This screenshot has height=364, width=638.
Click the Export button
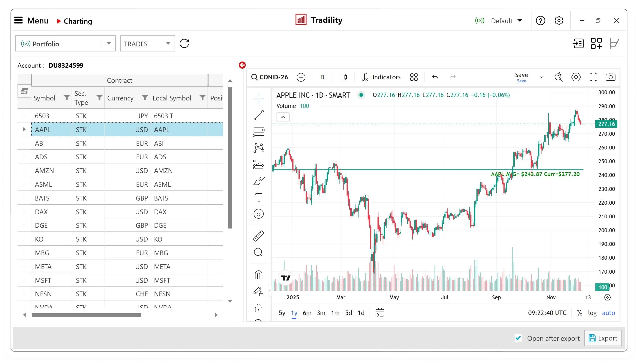[603, 338]
